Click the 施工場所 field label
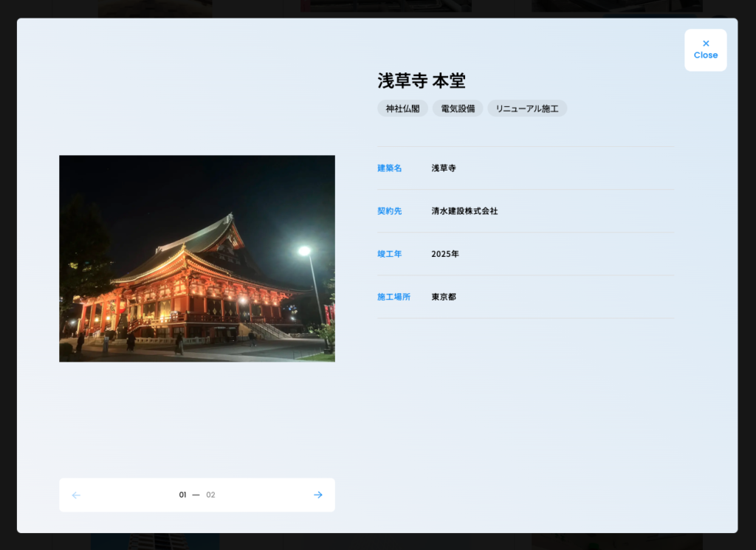This screenshot has width=756, height=550. 394,297
